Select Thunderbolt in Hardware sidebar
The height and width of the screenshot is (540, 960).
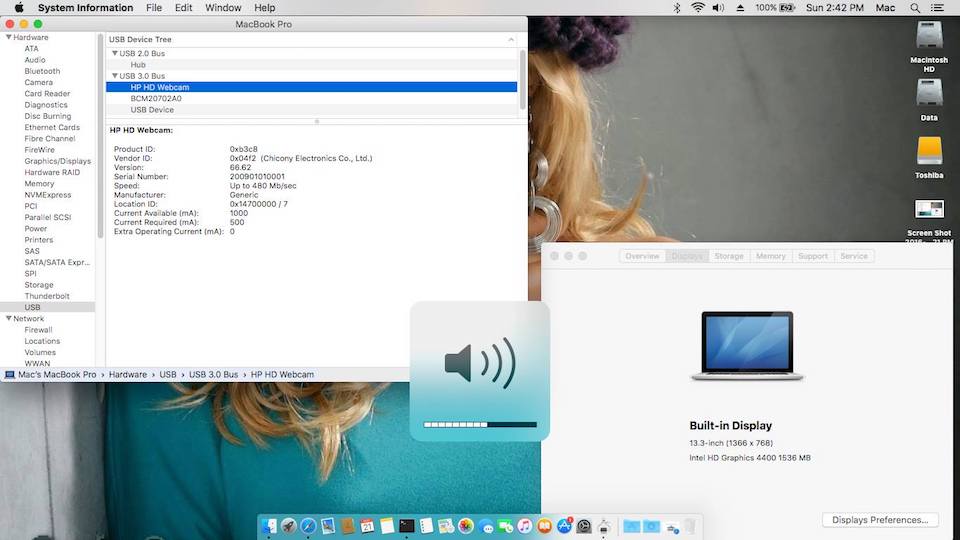click(47, 296)
